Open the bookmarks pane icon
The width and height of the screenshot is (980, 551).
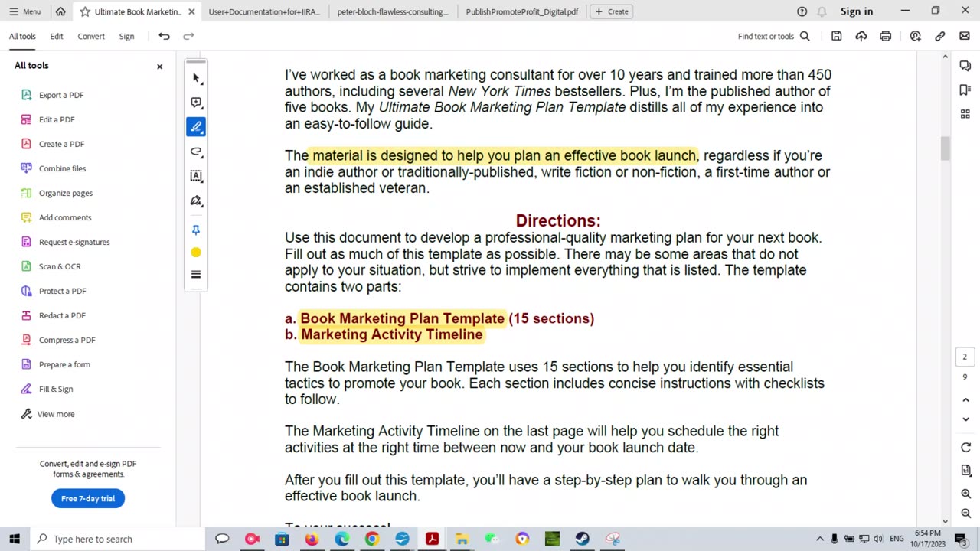click(x=965, y=90)
